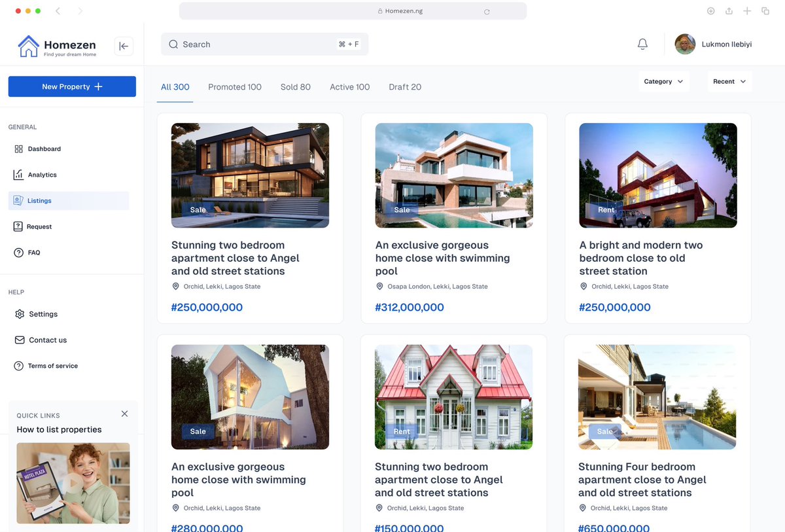Click the search magnifier icon
The width and height of the screenshot is (785, 532).
[173, 44]
